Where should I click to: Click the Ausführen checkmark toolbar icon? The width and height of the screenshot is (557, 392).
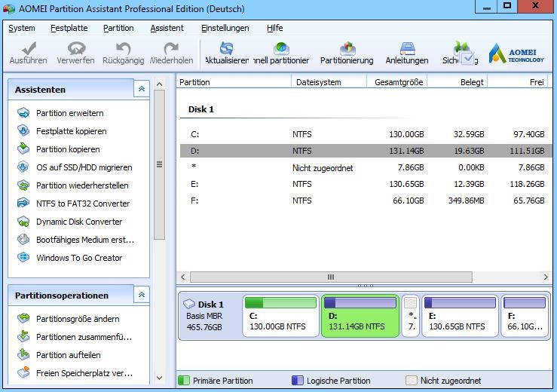29,48
